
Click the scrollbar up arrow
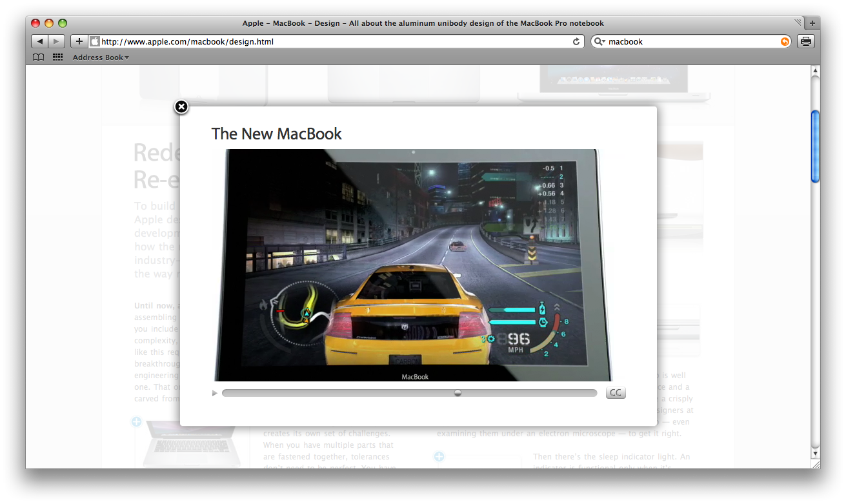click(816, 70)
